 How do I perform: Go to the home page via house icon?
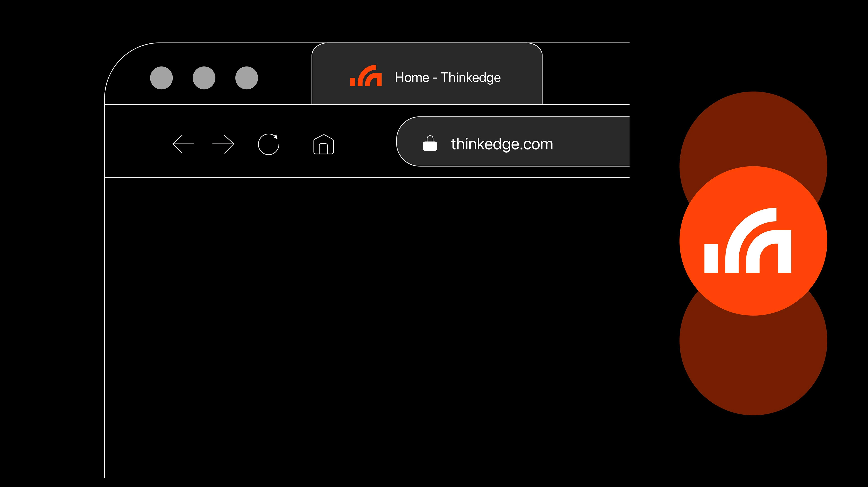coord(323,144)
